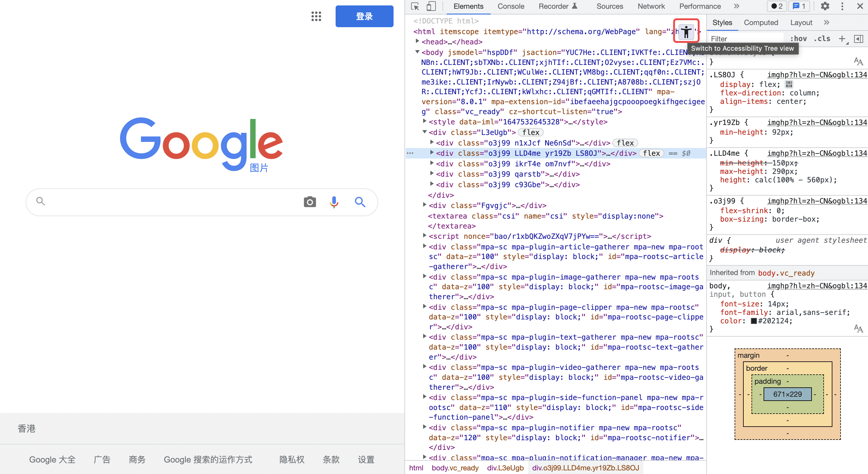
Task: Click Google apps grid icon
Action: coord(316,16)
